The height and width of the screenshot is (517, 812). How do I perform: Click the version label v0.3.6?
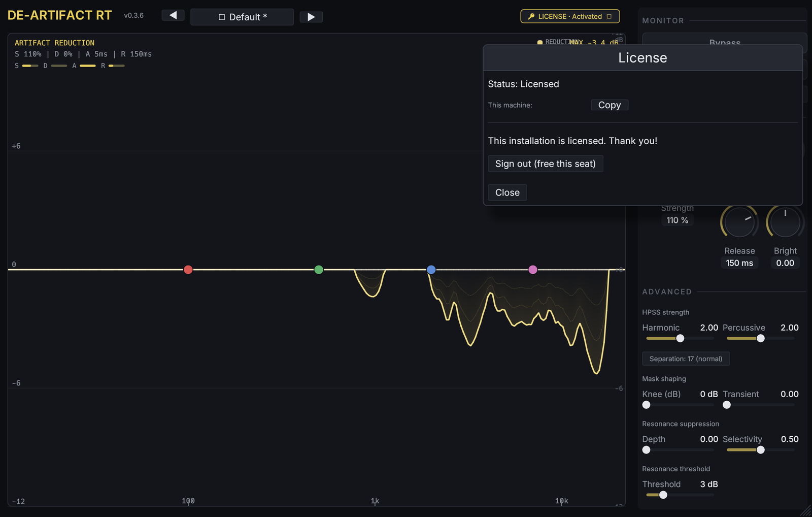pyautogui.click(x=134, y=16)
